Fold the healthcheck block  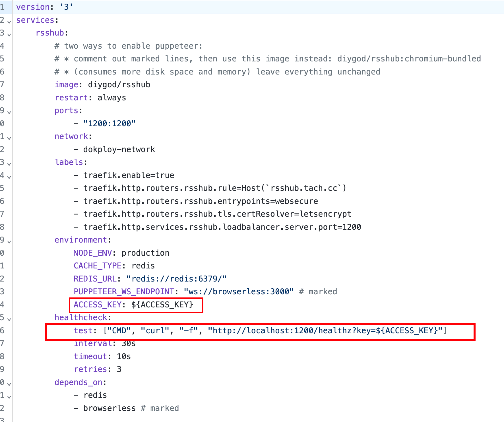click(9, 319)
